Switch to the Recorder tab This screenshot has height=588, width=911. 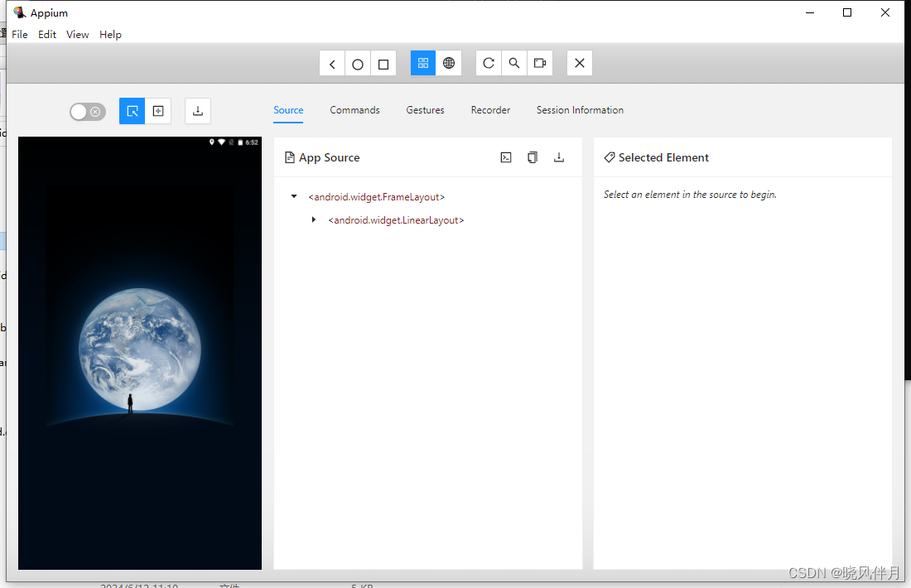point(490,110)
